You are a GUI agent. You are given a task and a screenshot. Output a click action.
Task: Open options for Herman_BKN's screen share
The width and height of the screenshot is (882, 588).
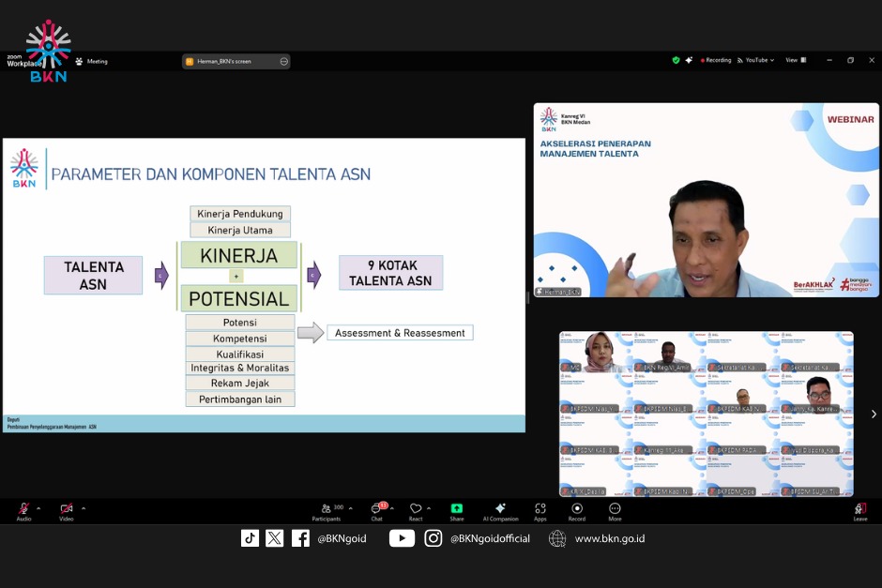(283, 61)
